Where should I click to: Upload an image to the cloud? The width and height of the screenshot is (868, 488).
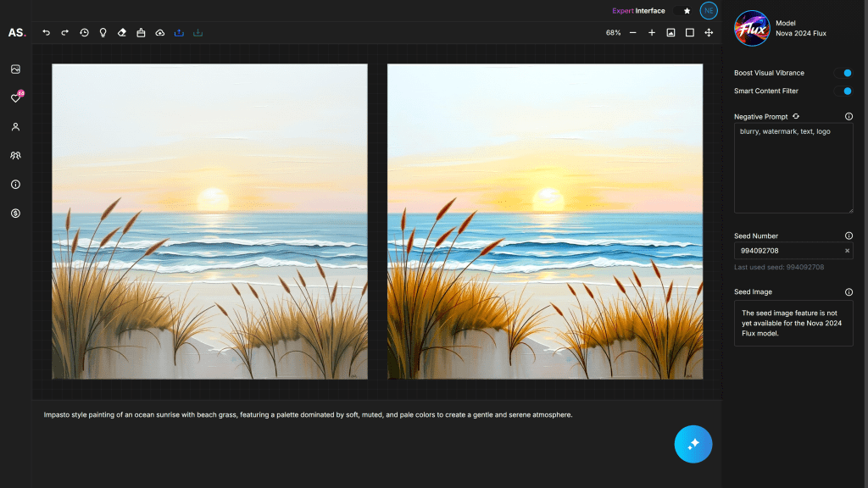tap(159, 33)
